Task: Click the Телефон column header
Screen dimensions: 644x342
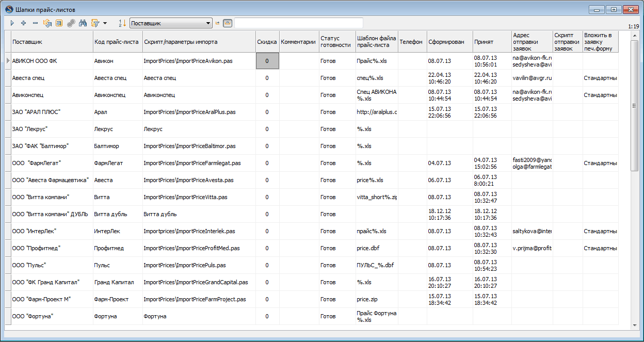Action: [x=412, y=42]
